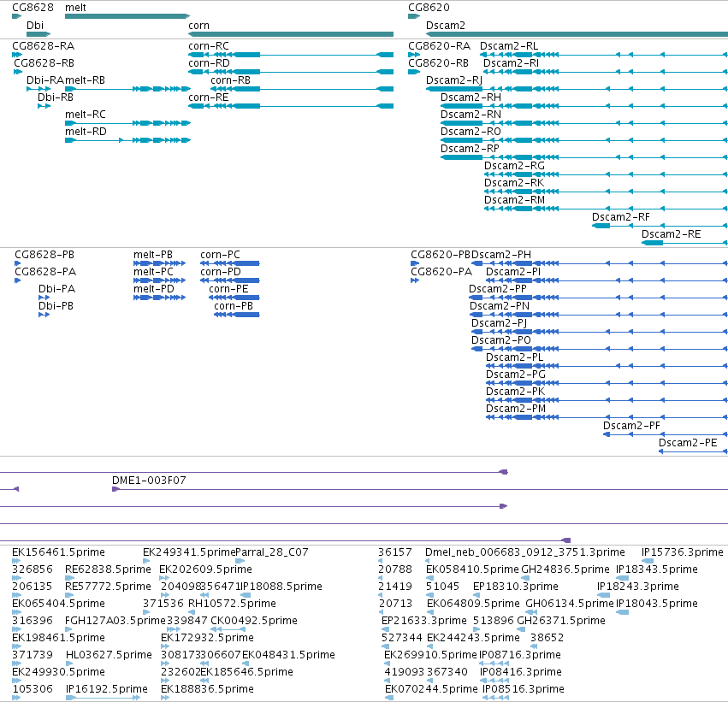Select the Dscam2-RE transcript label
The height and width of the screenshot is (702, 728).
coord(672,235)
